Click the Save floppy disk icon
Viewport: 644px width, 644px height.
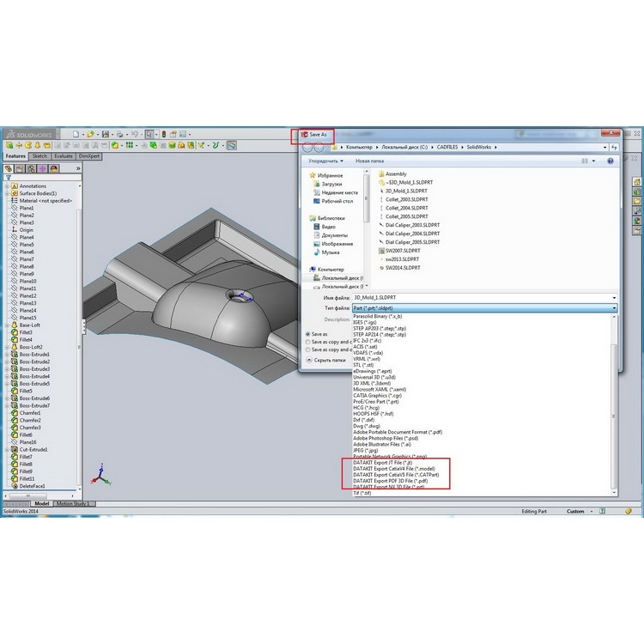click(105, 134)
